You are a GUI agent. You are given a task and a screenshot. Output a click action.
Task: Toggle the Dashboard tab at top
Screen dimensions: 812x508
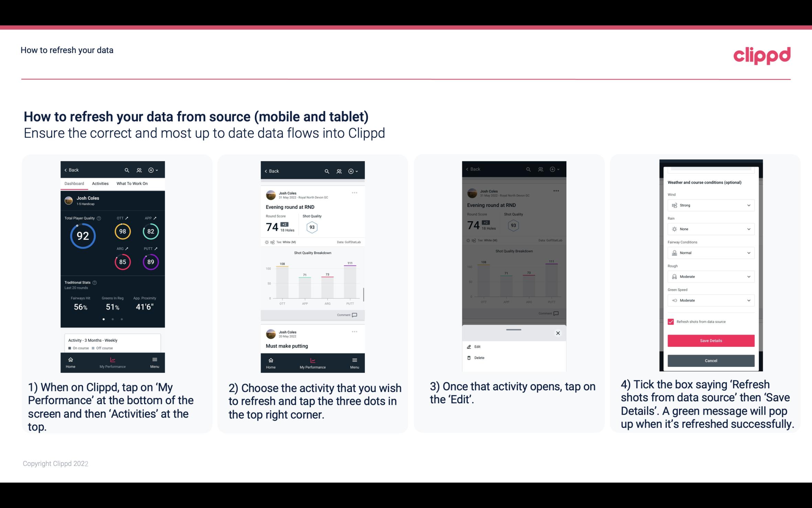coord(74,183)
